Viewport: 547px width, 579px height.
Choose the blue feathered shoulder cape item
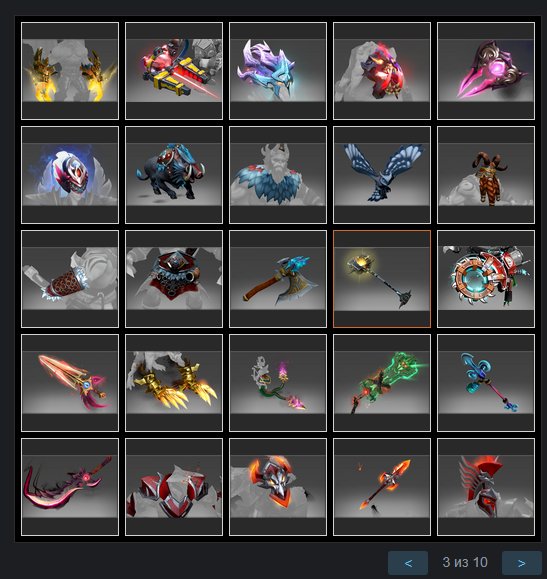point(278,175)
